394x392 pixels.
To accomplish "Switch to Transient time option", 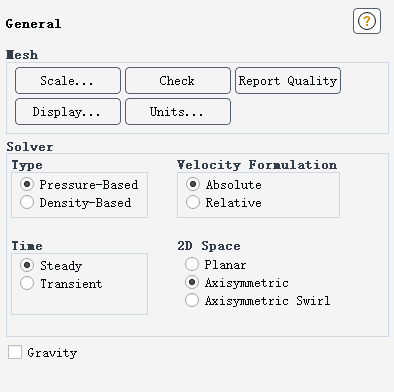I will click(27, 283).
